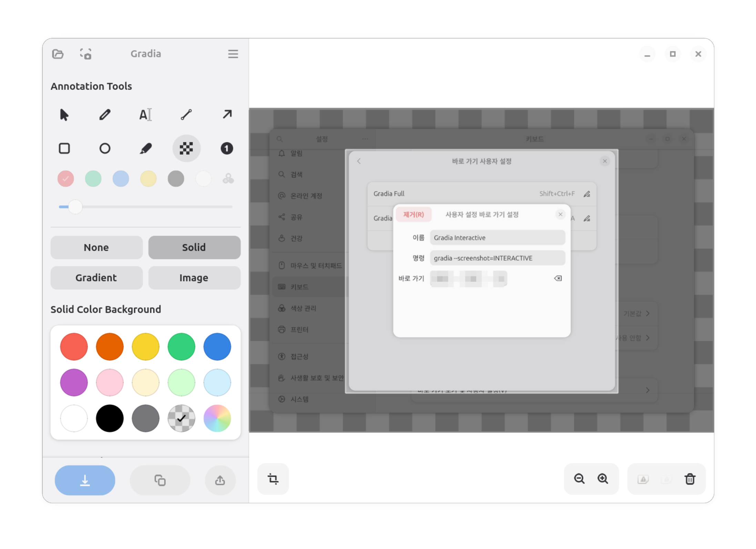
Task: Activate the crop tool
Action: tap(273, 479)
